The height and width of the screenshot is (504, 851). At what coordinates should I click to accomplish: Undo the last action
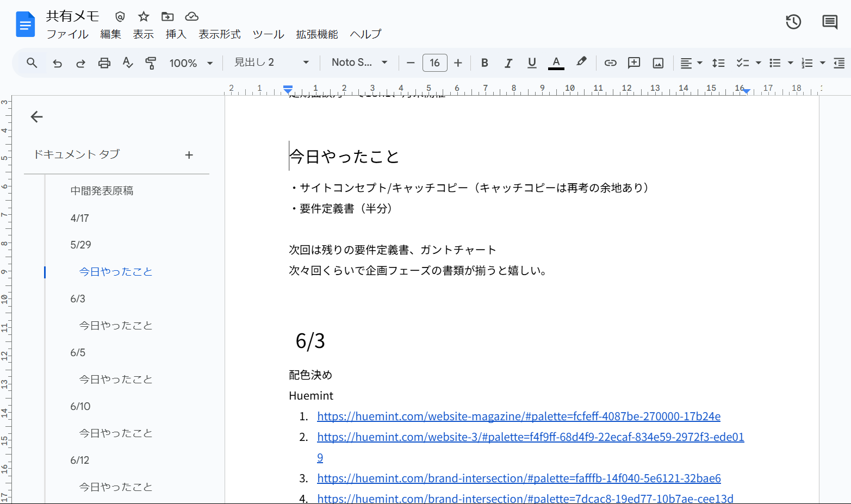click(57, 63)
